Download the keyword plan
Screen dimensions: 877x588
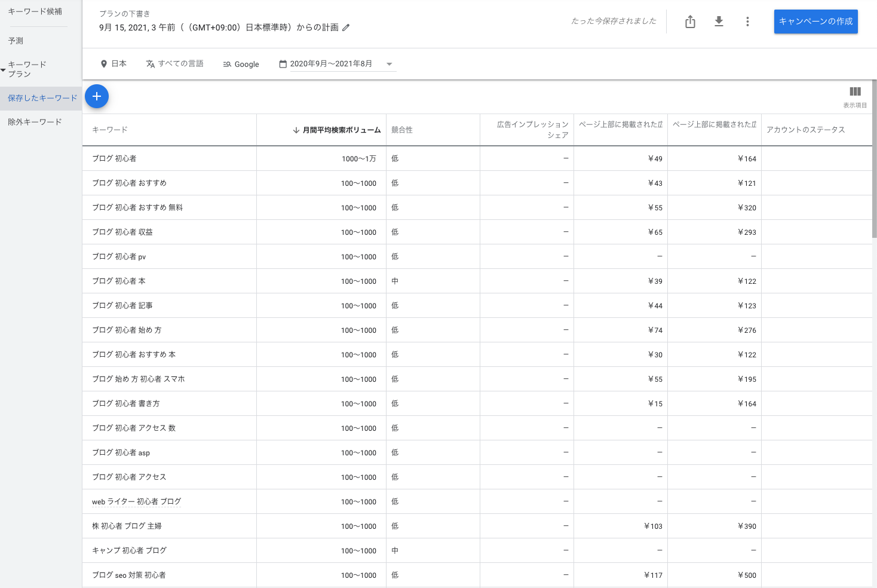coord(719,22)
